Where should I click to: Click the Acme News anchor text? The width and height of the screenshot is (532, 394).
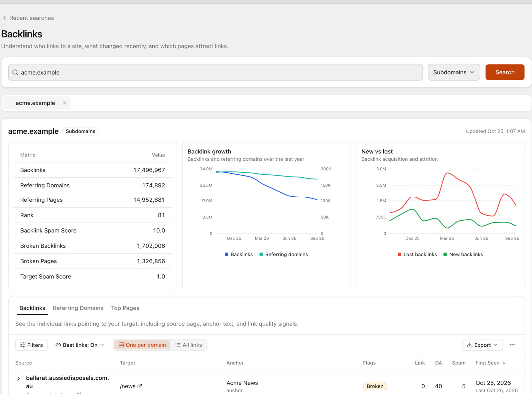pos(242,383)
